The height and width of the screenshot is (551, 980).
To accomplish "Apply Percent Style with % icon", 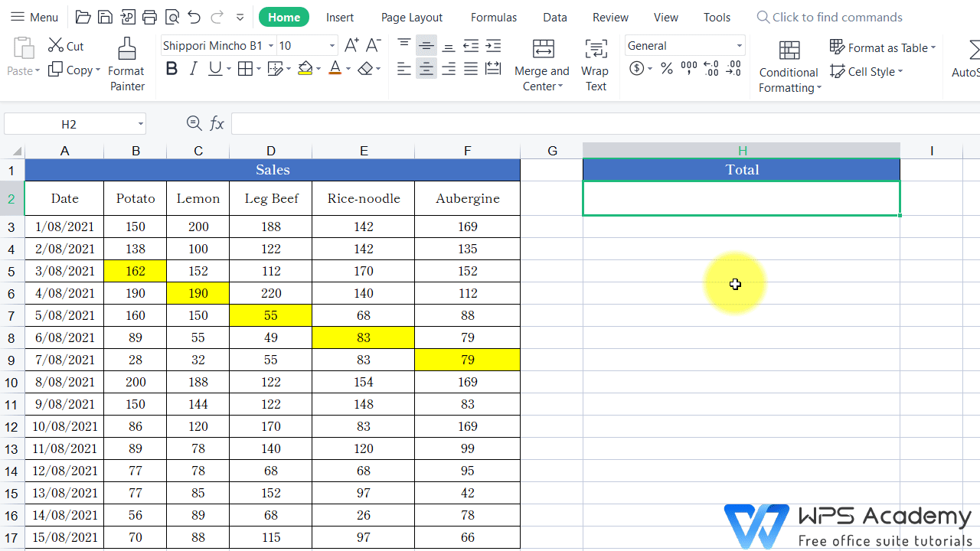I will [x=667, y=70].
